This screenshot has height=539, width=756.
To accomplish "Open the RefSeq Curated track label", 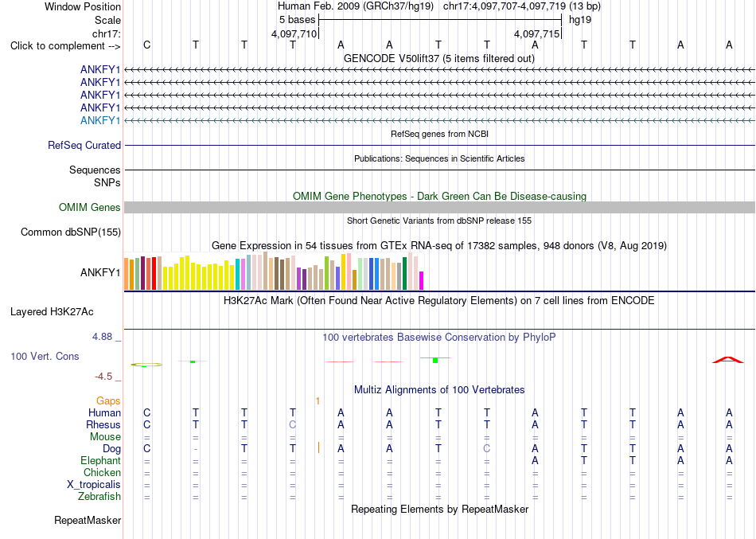I will 84,145.
